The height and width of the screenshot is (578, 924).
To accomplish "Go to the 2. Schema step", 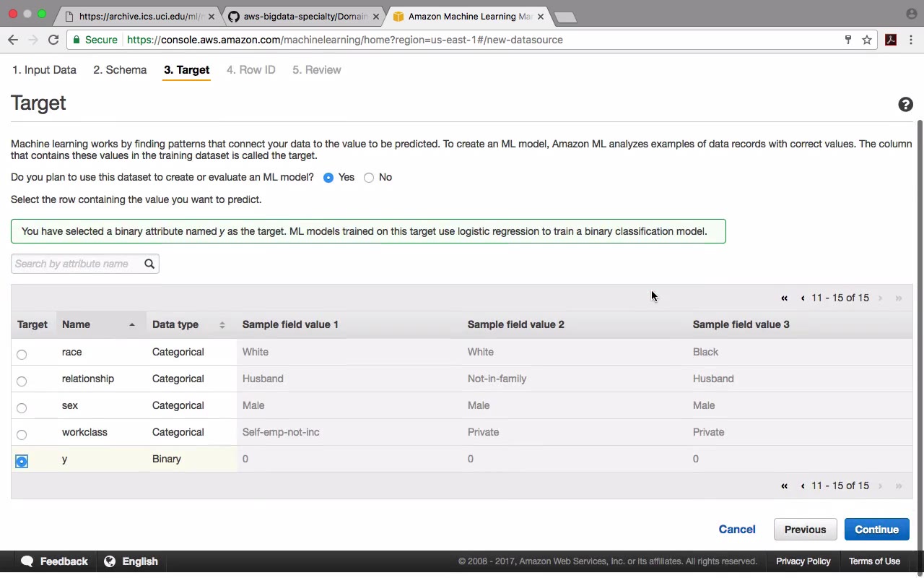I will (120, 70).
